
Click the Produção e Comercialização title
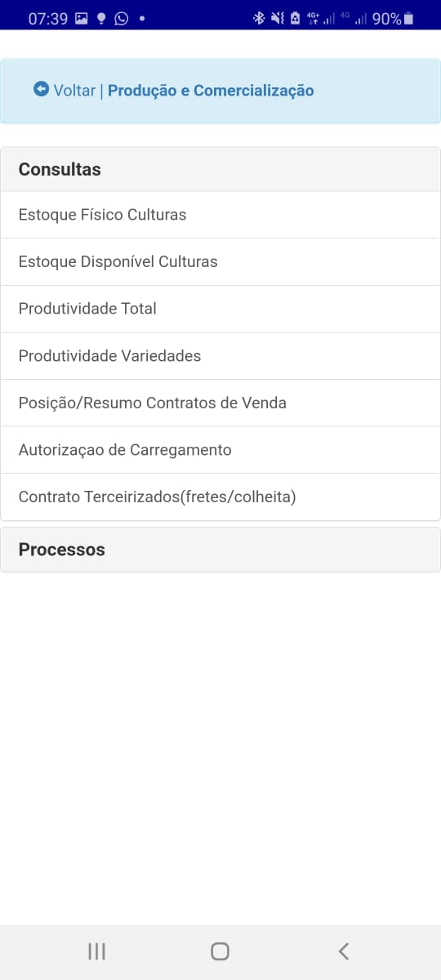click(211, 91)
